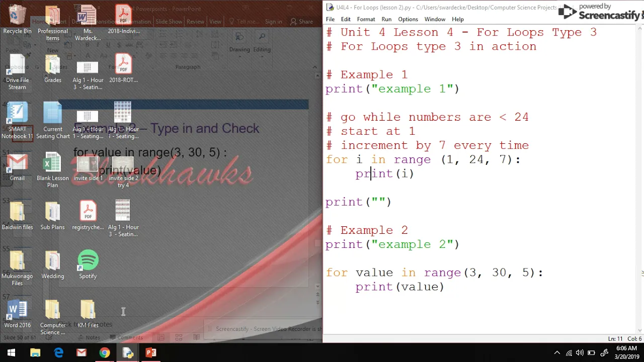Click the '# For Loops type 3 in action' comment
The height and width of the screenshot is (362, 644).
coord(431,46)
